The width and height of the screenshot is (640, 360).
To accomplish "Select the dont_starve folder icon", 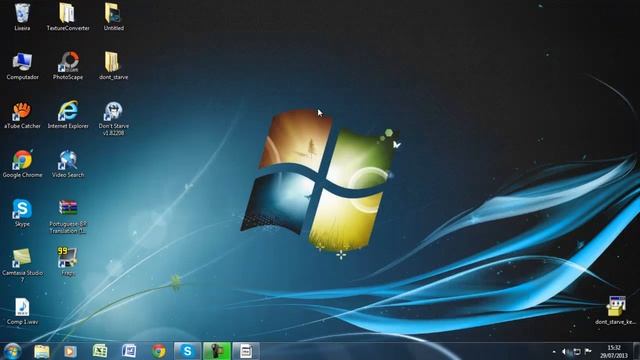I will tap(113, 66).
